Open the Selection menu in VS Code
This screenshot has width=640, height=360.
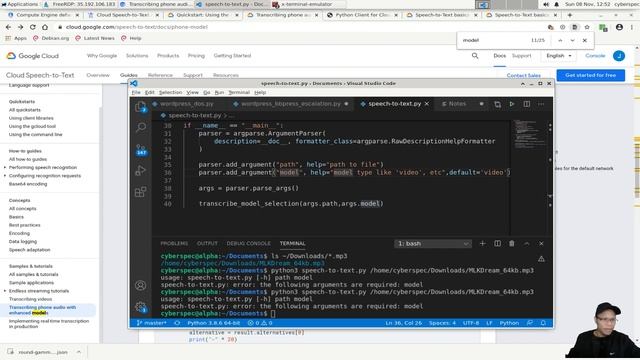[x=171, y=93]
